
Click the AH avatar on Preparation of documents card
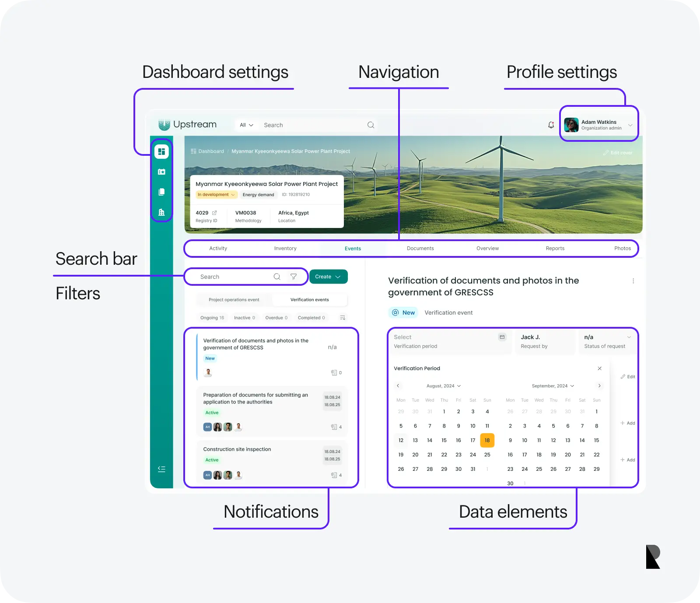pyautogui.click(x=208, y=427)
